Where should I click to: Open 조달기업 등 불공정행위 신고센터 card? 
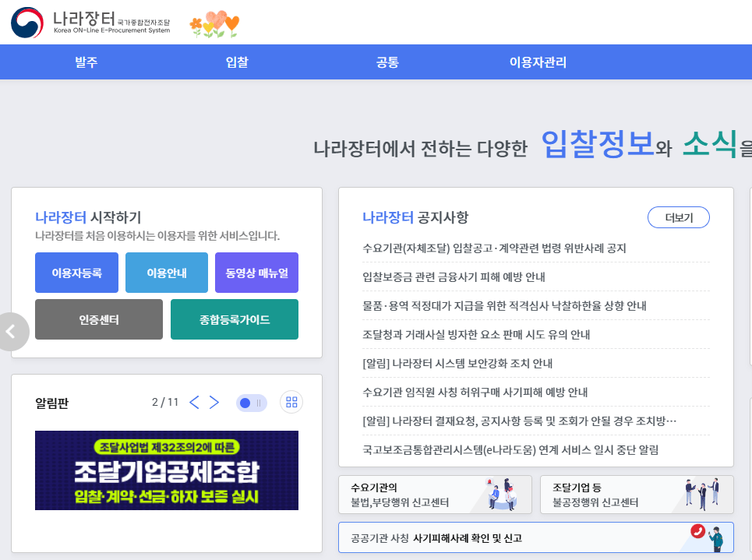(637, 495)
